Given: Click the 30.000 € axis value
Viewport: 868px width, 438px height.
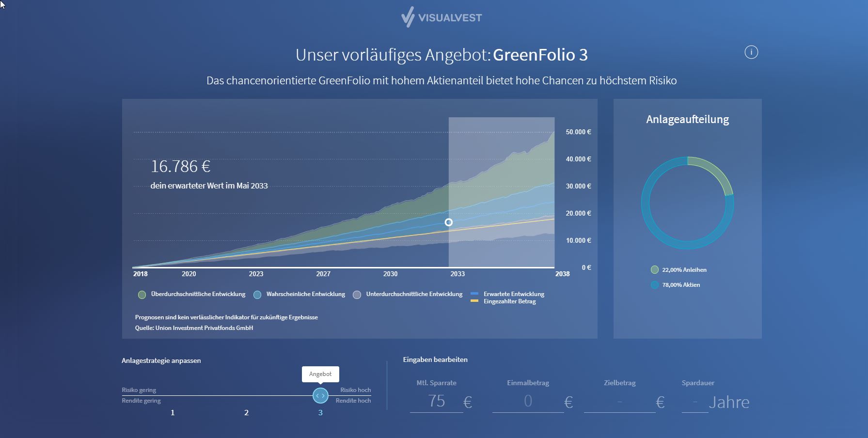Looking at the screenshot, I should 578,186.
